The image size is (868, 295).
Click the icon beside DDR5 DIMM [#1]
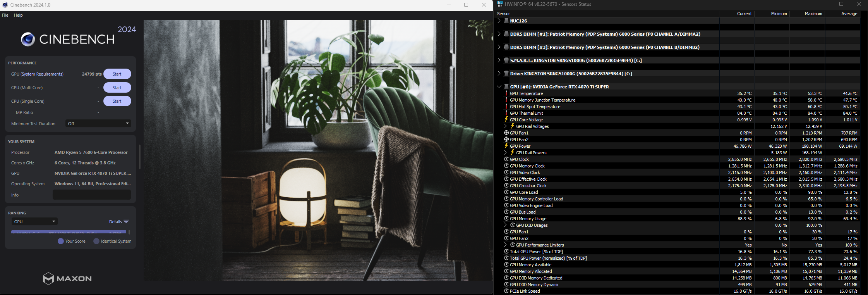[506, 34]
